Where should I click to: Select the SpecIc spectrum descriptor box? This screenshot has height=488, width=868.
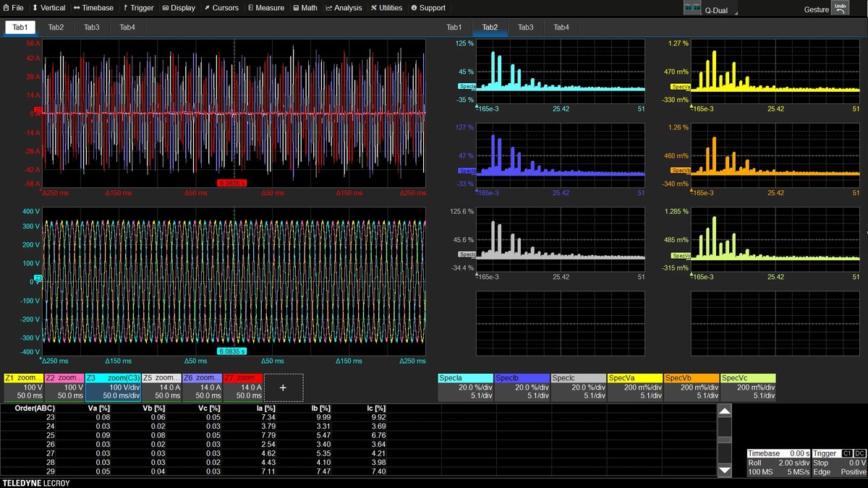(x=579, y=387)
